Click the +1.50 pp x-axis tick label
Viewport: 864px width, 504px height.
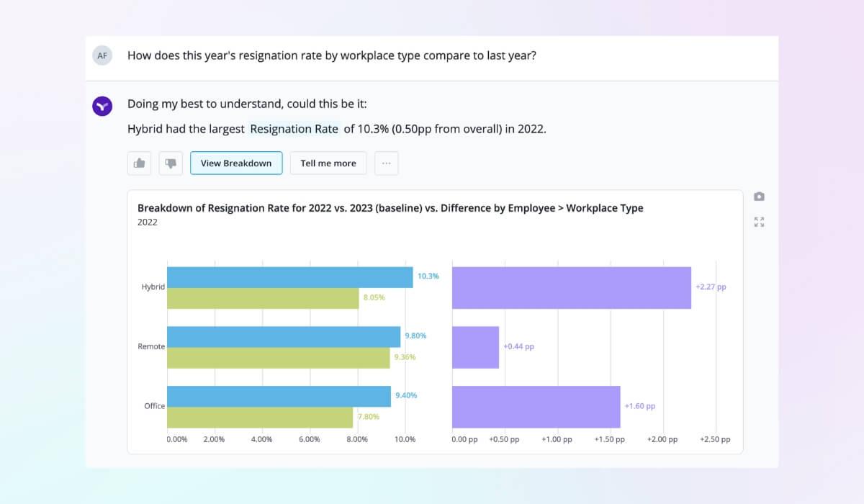(610, 439)
